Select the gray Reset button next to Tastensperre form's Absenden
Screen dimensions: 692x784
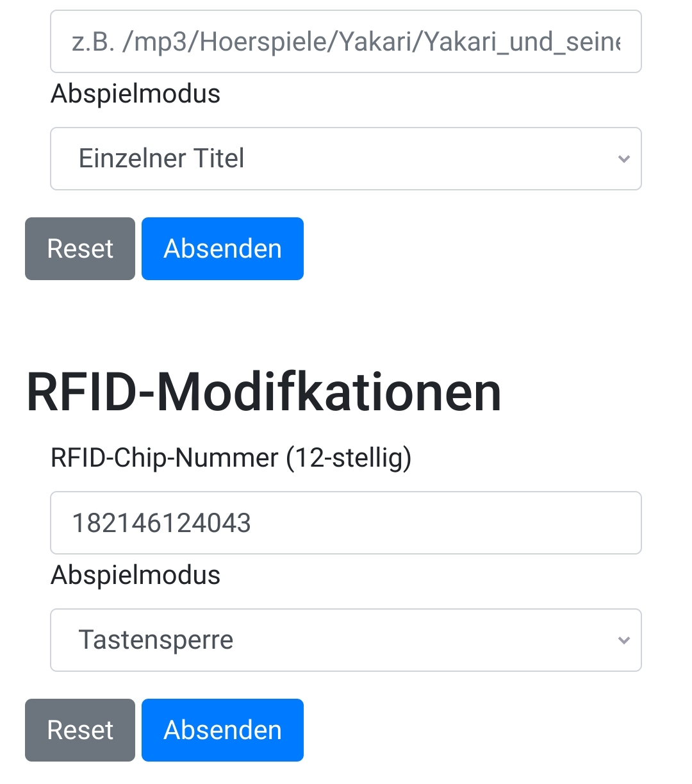tap(80, 730)
